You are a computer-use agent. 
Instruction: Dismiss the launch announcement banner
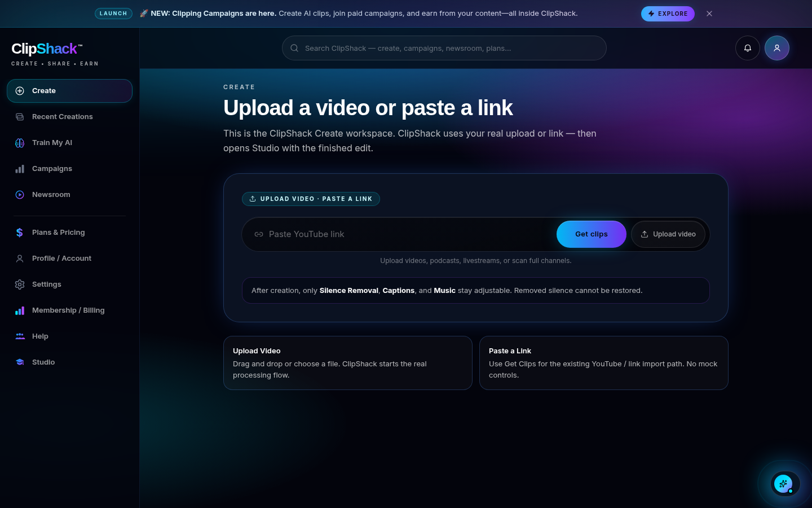coord(709,14)
